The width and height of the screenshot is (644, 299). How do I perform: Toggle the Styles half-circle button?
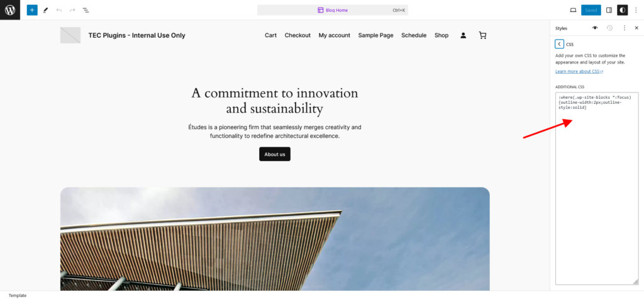click(x=623, y=10)
